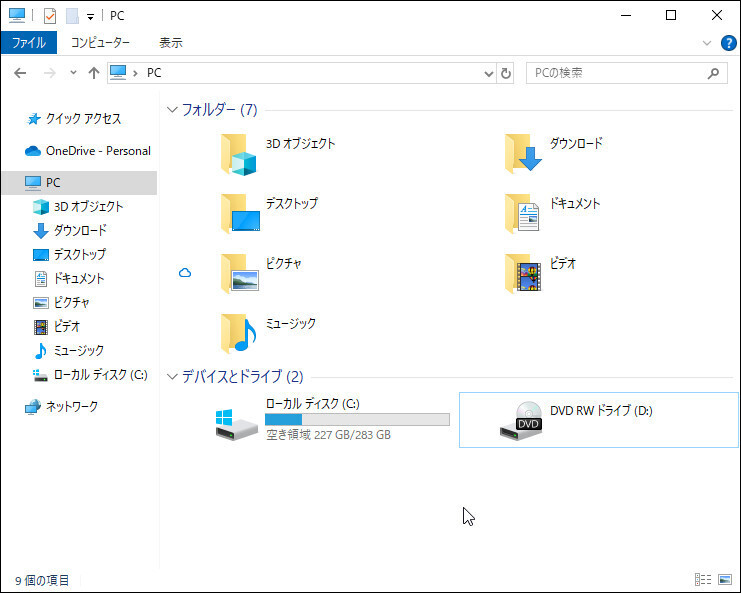Expand the ribbon with the chevron
The image size is (741, 593).
tap(707, 43)
